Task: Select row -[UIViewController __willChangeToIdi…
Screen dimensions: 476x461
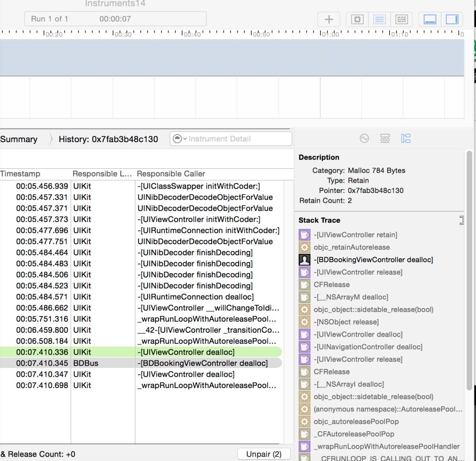Action: coord(141,308)
